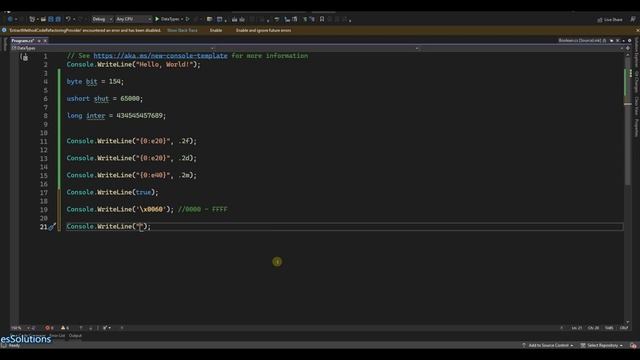Viewport: 640px width, 360px height.
Task: Click Enable and ignore future errors
Action: pyautogui.click(x=263, y=30)
